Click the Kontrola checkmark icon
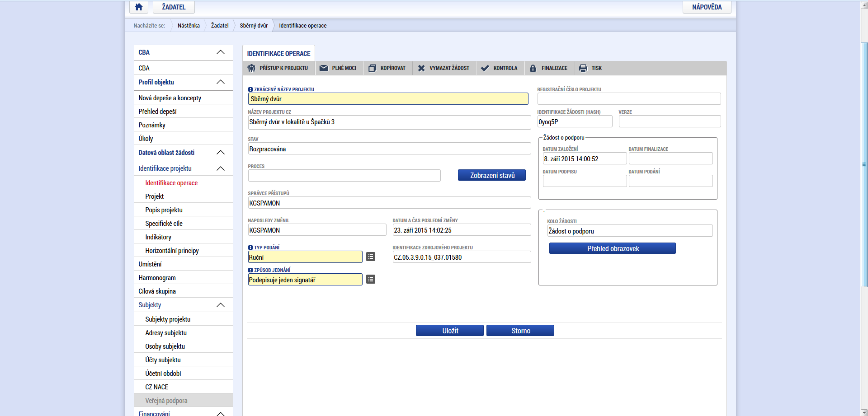 (485, 68)
